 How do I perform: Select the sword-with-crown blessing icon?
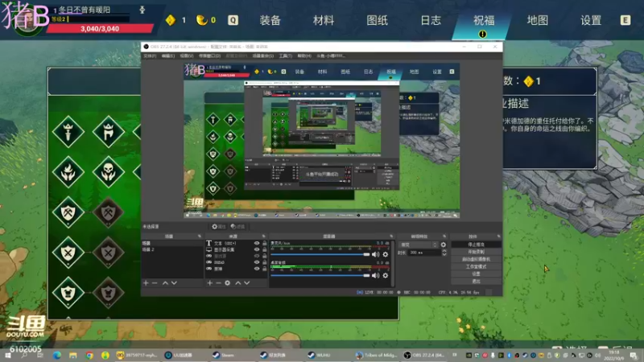68,131
